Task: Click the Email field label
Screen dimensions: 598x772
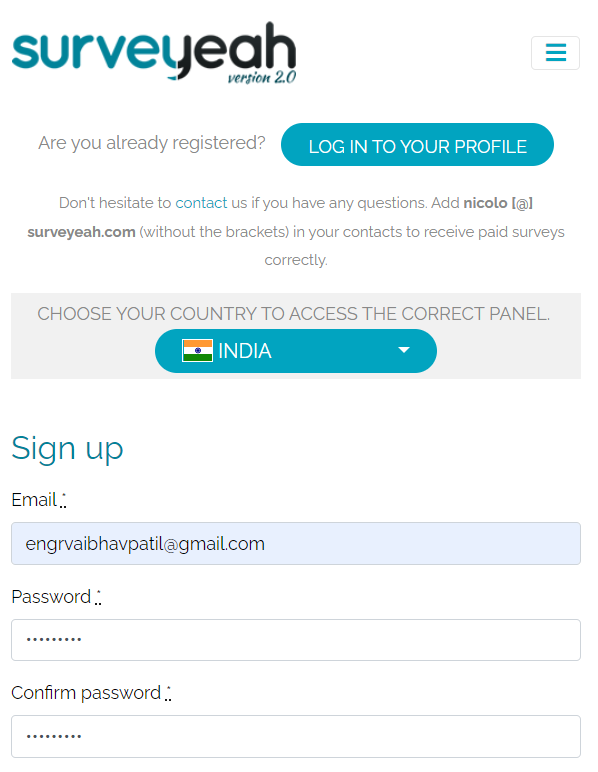Action: click(39, 500)
